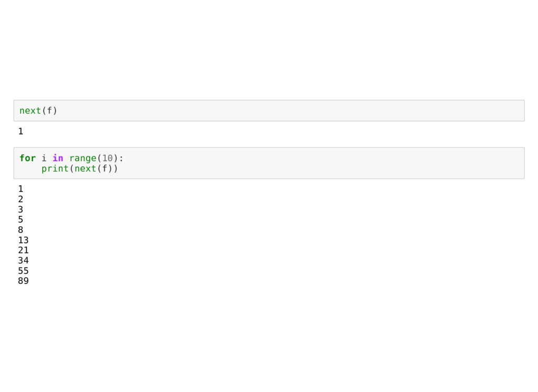
Task: Select the output line showing 3
Action: (x=20, y=209)
